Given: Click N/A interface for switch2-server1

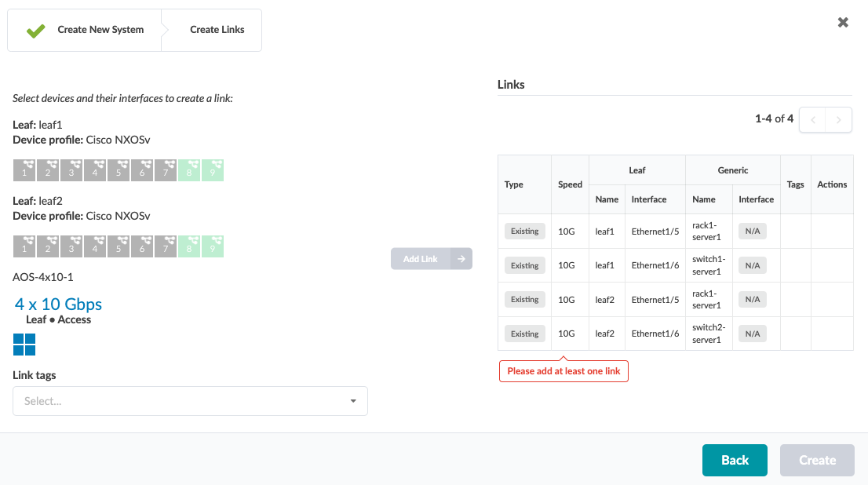Looking at the screenshot, I should [752, 334].
